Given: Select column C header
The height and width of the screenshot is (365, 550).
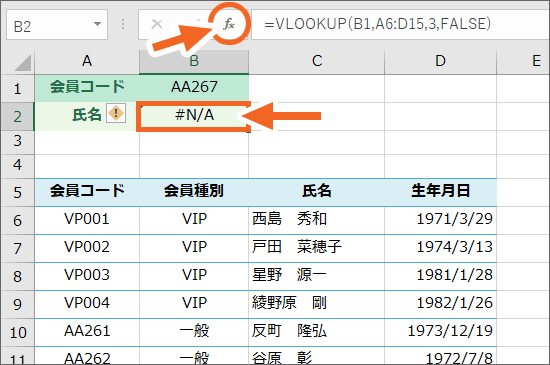Looking at the screenshot, I should (x=317, y=61).
